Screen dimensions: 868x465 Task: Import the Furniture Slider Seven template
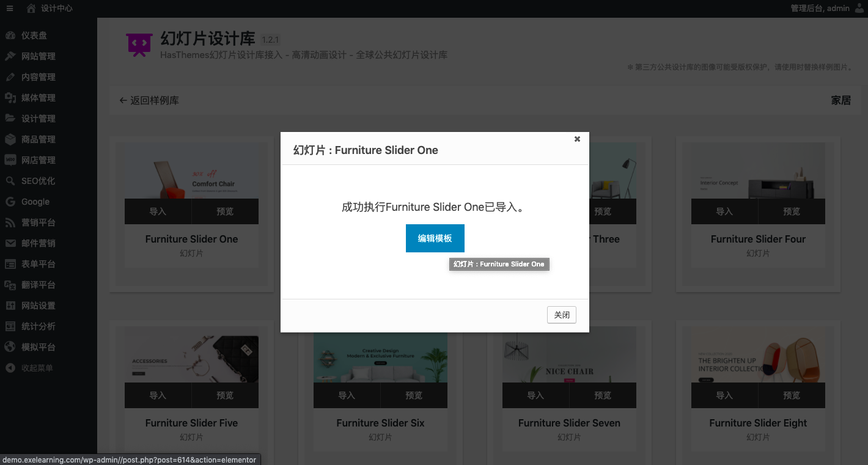[535, 395]
